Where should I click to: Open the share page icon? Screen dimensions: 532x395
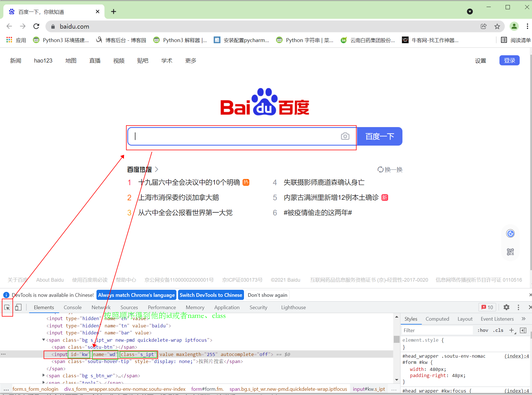point(484,26)
